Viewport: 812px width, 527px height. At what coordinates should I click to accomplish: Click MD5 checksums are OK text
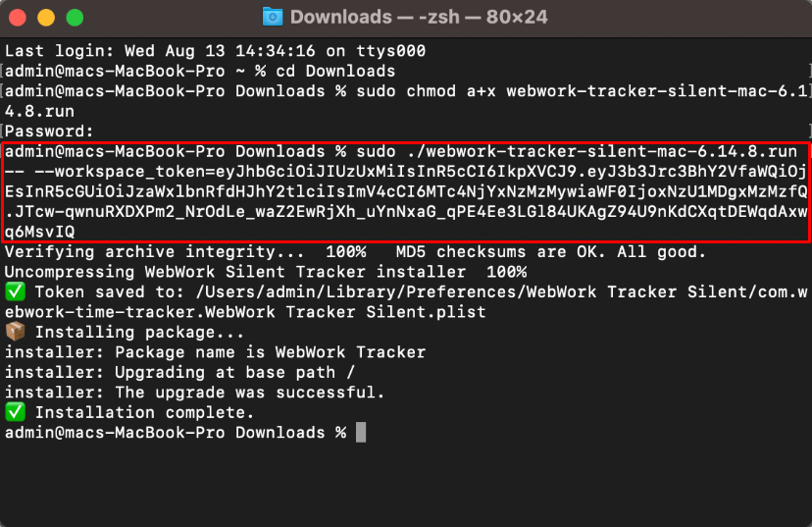[x=500, y=252]
